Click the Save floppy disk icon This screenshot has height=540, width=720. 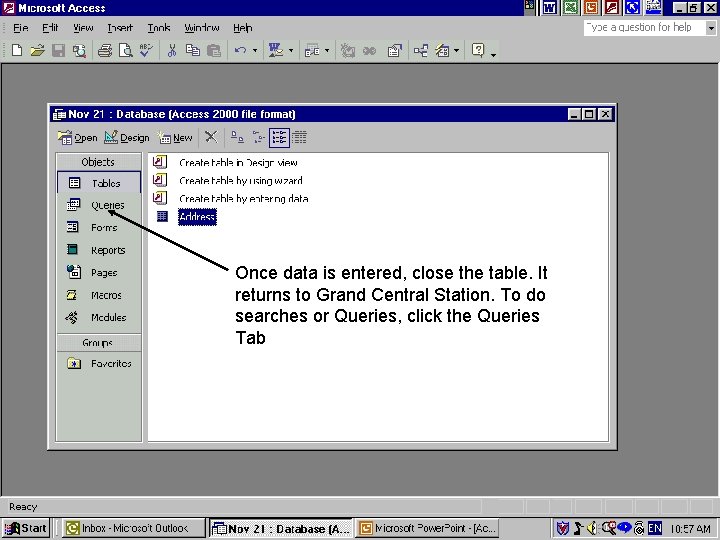pyautogui.click(x=58, y=50)
